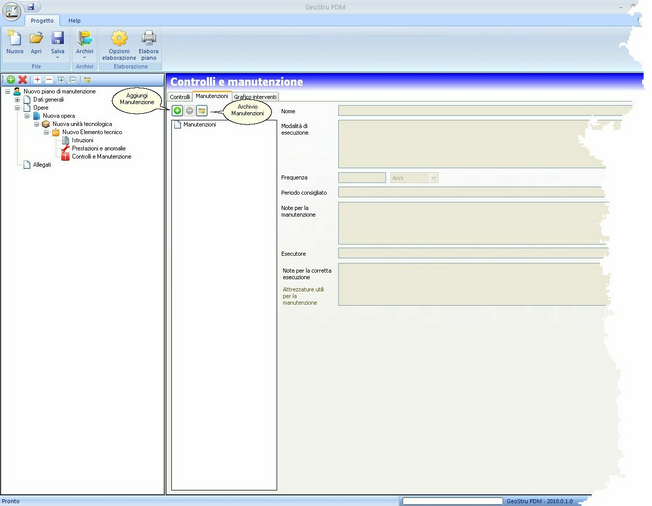Collapse the Nuova opera node
This screenshot has height=506, width=652.
[27, 116]
